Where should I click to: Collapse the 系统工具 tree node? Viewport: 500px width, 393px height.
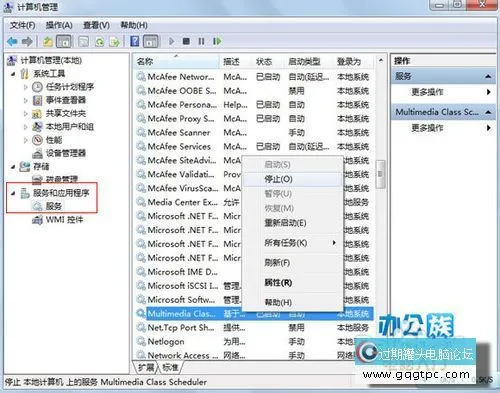point(13,74)
